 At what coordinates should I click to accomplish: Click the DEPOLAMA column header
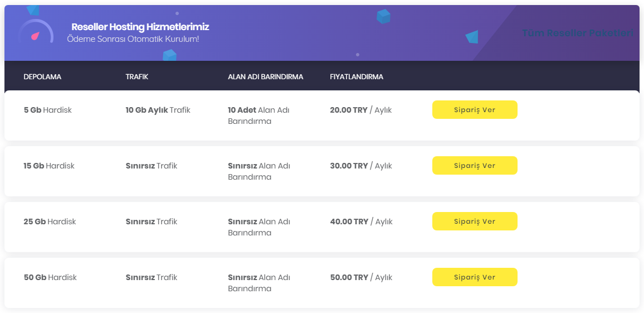42,77
